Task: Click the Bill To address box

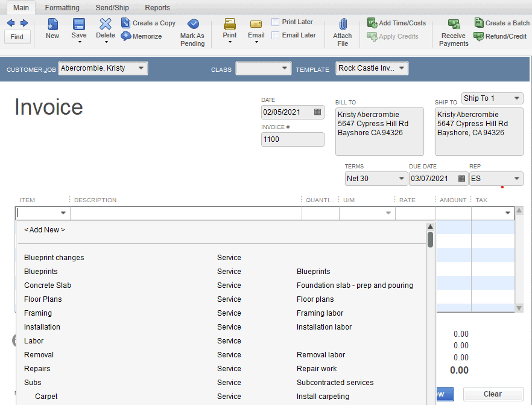Action: point(379,132)
